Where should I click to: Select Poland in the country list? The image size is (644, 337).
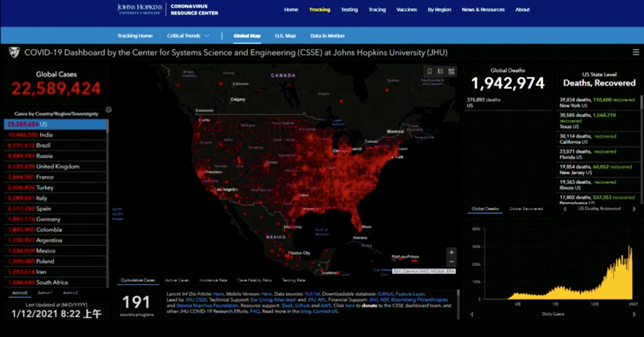[56, 261]
